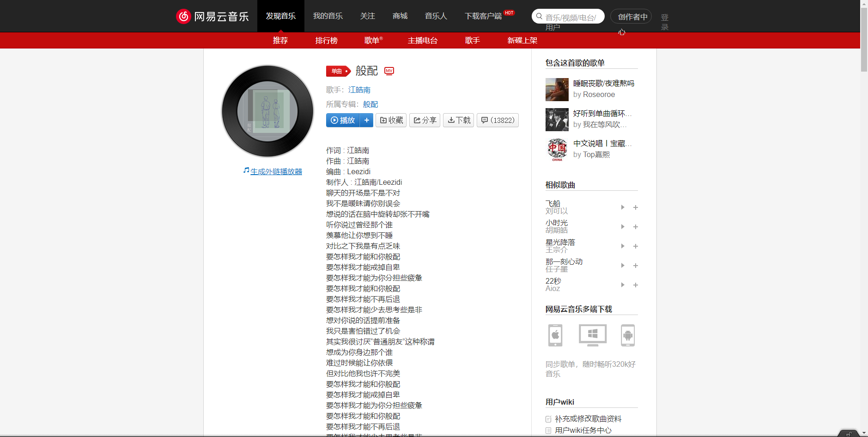This screenshot has height=437, width=868.
Task: Switch to the 排行榜 tab
Action: (326, 41)
